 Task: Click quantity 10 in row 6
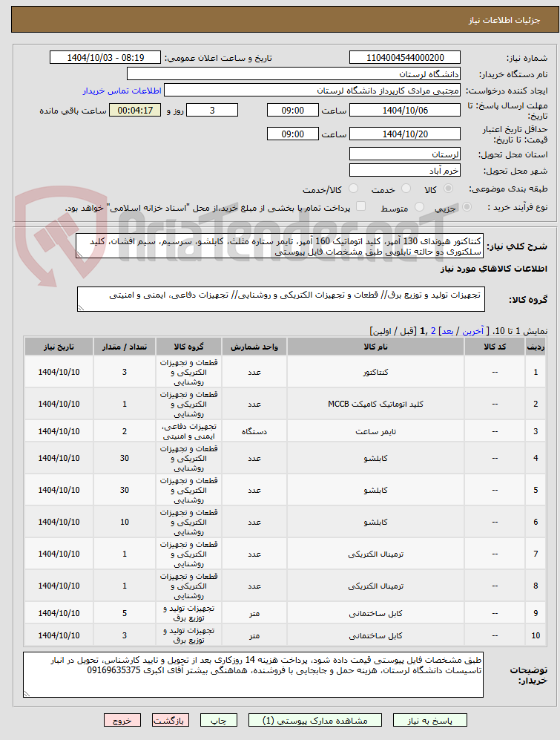click(x=125, y=522)
